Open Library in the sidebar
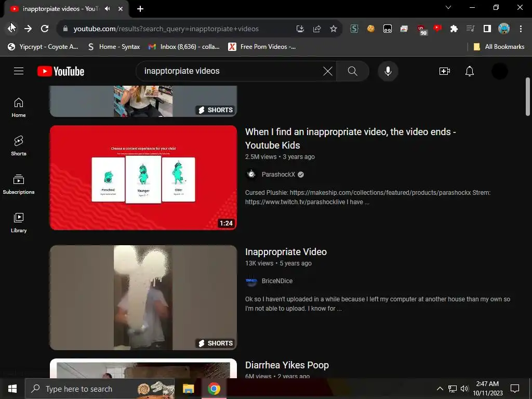Image resolution: width=532 pixels, height=399 pixels. click(x=19, y=222)
